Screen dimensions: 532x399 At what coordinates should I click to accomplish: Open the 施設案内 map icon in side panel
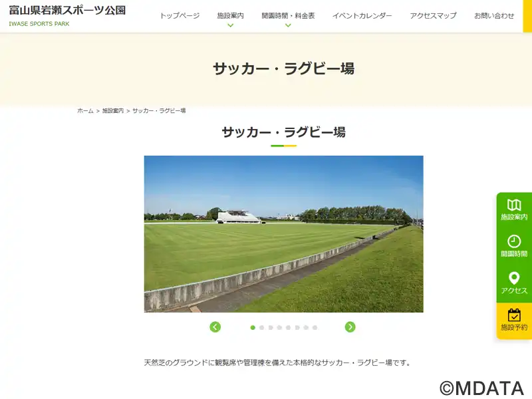click(514, 205)
